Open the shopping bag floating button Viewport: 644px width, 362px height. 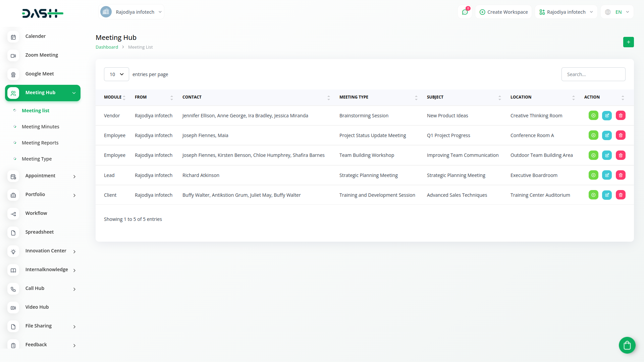[627, 345]
